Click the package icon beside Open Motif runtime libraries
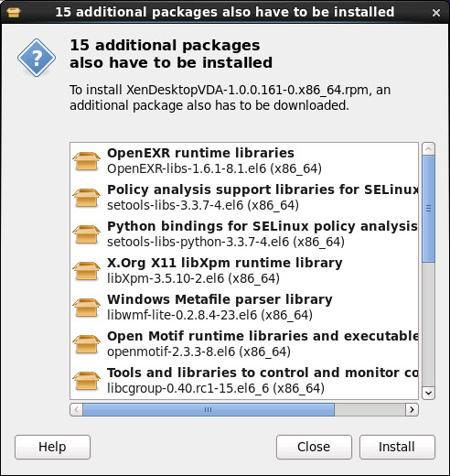 [86, 344]
